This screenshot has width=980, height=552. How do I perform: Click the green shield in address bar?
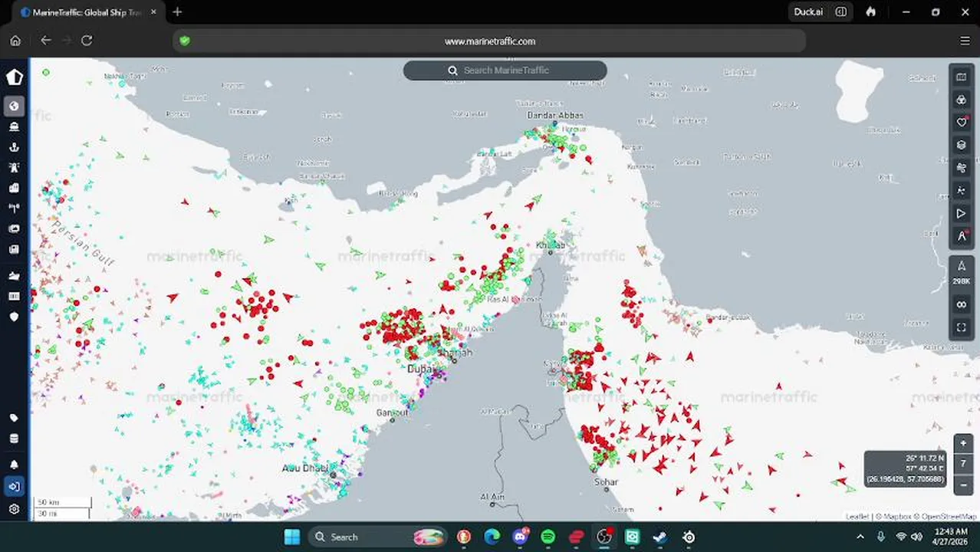[185, 41]
